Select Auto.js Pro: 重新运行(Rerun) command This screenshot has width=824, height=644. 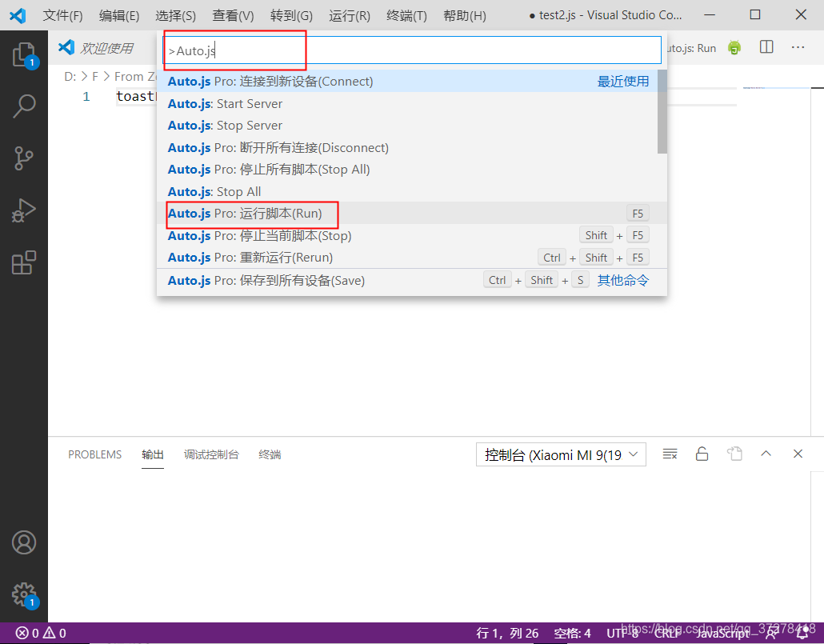coord(407,258)
